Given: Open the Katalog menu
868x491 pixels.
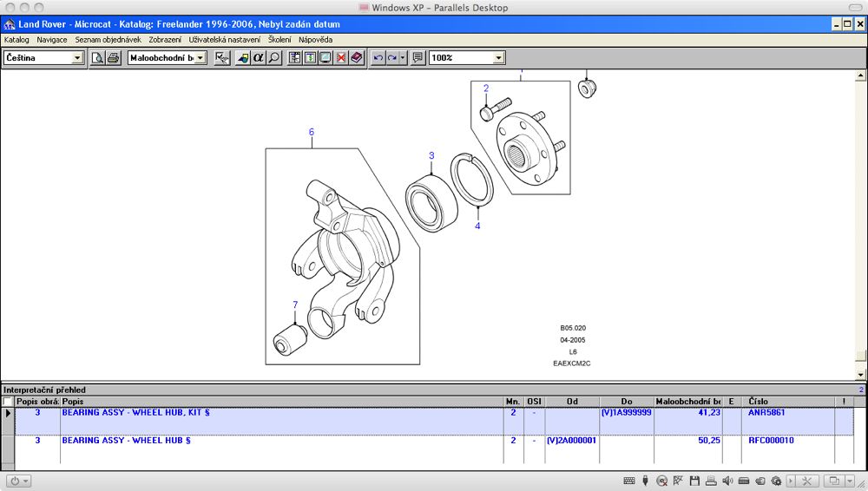Looking at the screenshot, I should (x=16, y=40).
